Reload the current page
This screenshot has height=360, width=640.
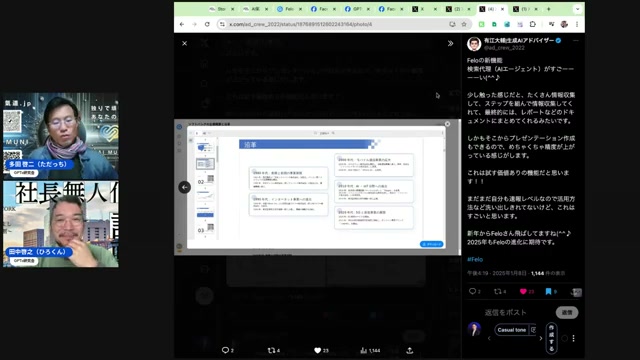(x=207, y=24)
